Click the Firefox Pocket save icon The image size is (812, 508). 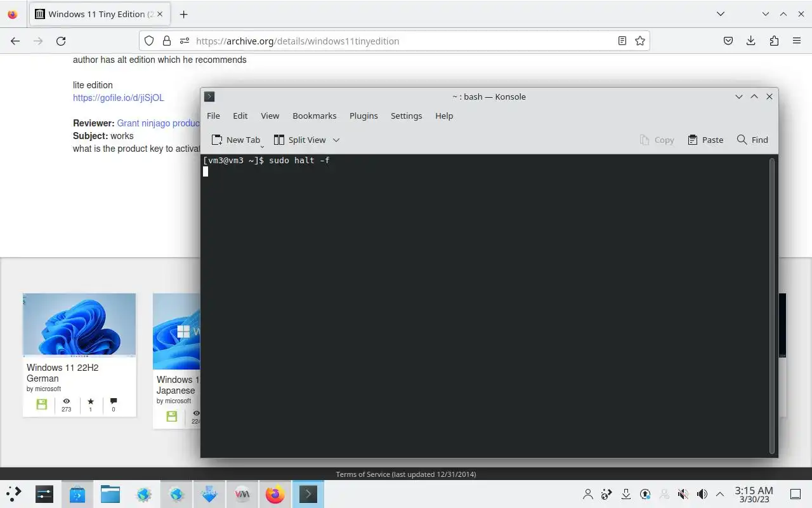point(728,41)
